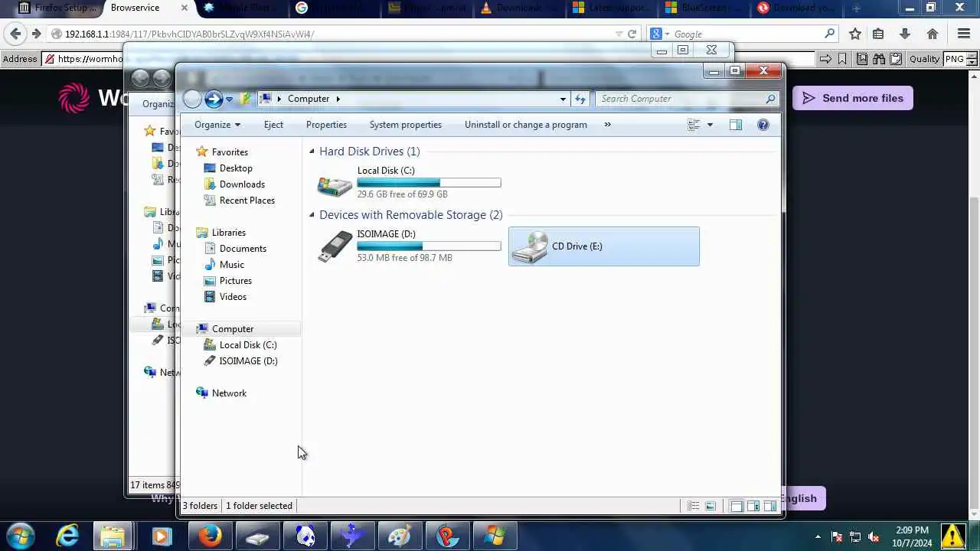Click the Browservice bookmark icon

[x=842, y=59]
